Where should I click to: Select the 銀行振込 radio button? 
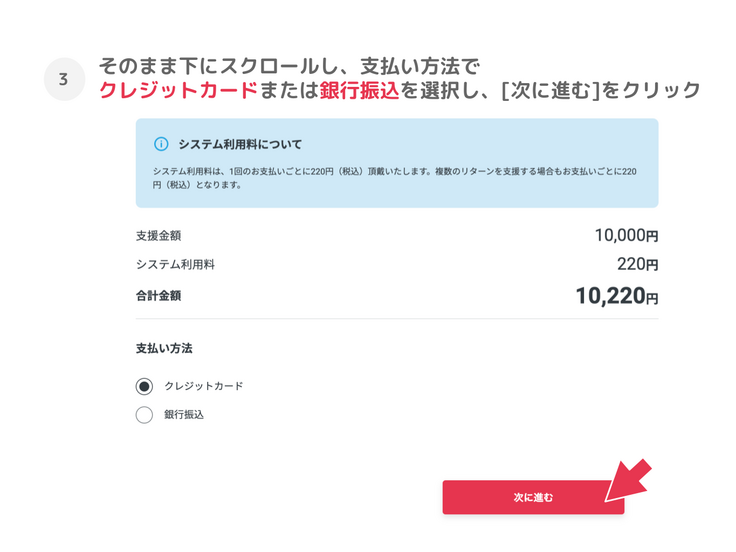click(144, 415)
